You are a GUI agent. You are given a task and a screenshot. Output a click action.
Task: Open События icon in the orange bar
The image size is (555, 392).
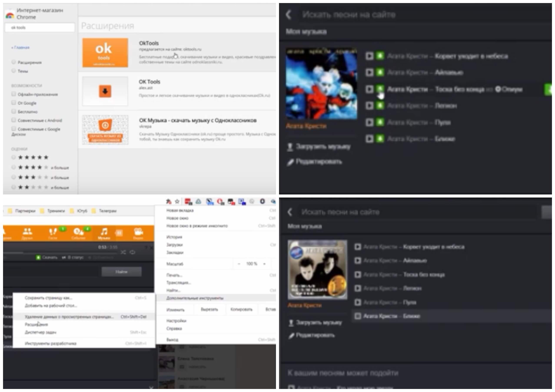(x=78, y=233)
